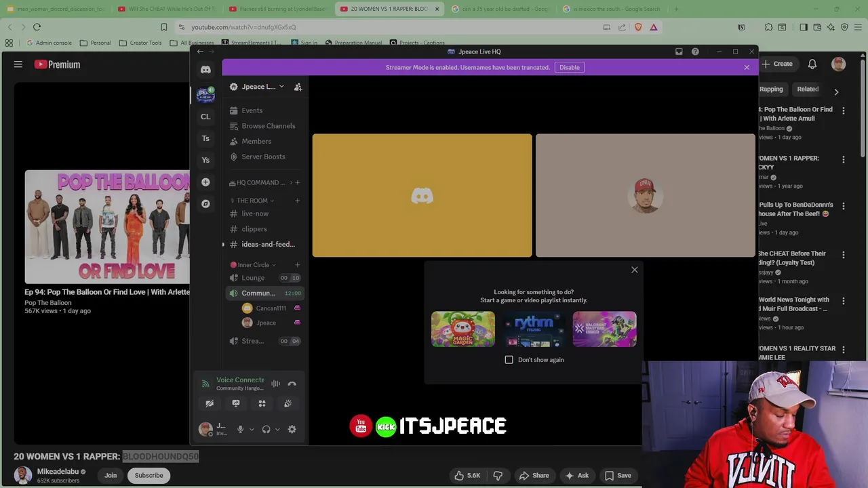Click the invite people icon beside server name
This screenshot has width=868, height=488.
[x=298, y=87]
